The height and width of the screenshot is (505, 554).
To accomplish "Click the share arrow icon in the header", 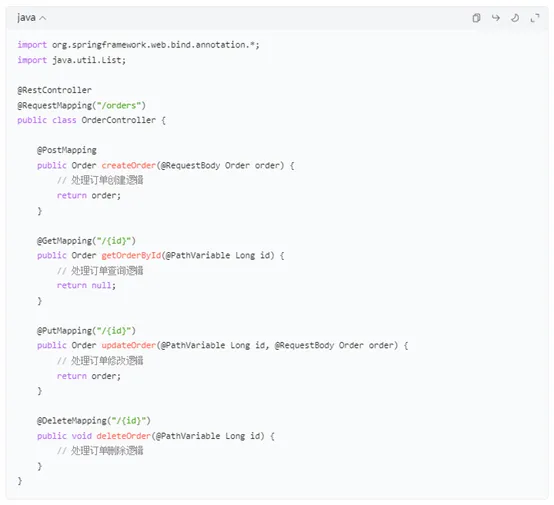I will click(496, 18).
